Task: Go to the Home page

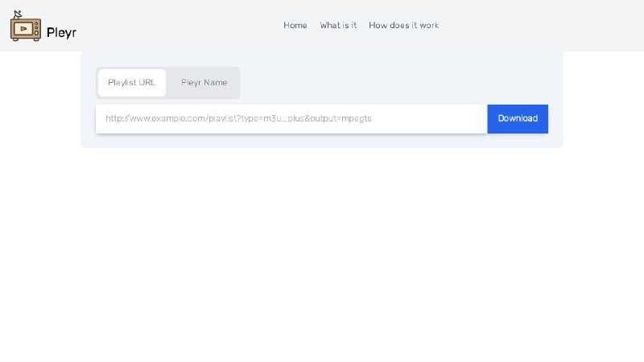Action: coord(295,26)
